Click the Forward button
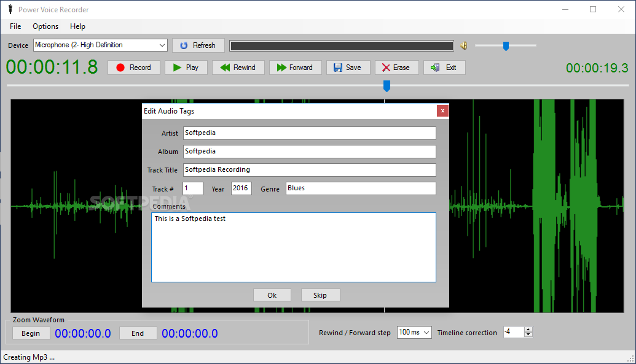The image size is (636, 364). (296, 68)
